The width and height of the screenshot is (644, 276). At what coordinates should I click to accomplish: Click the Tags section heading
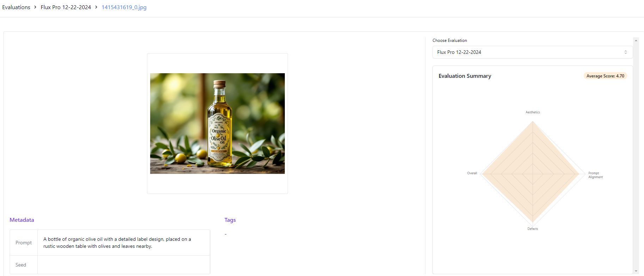(x=230, y=220)
